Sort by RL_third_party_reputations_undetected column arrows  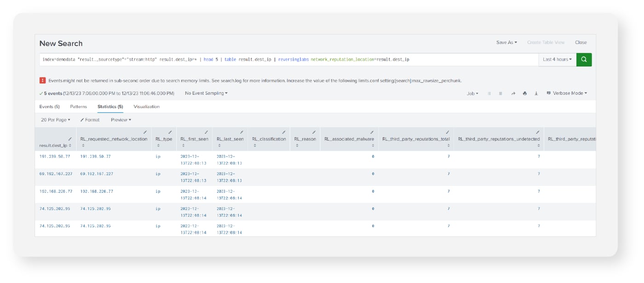click(538, 146)
